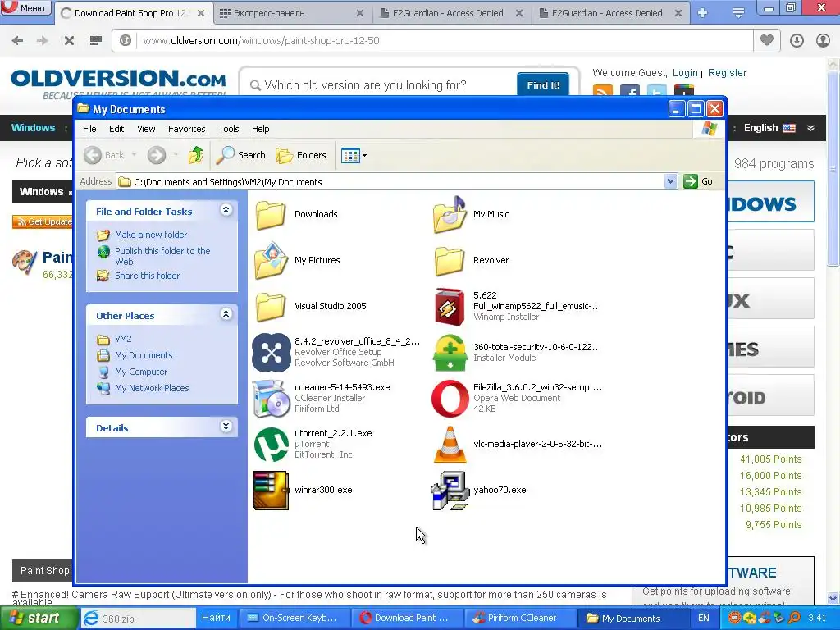This screenshot has width=840, height=630.
Task: Click My Documents link in Other Places
Action: [144, 355]
